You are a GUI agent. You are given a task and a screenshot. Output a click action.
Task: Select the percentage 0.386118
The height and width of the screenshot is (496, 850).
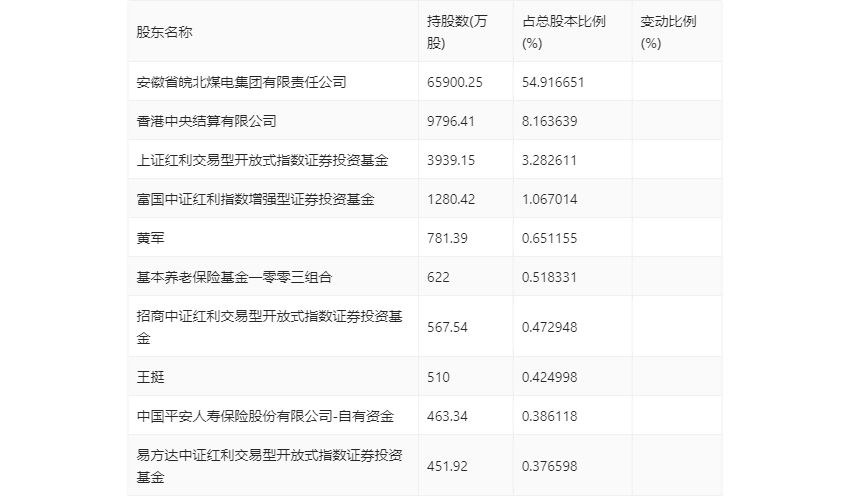[x=550, y=416]
